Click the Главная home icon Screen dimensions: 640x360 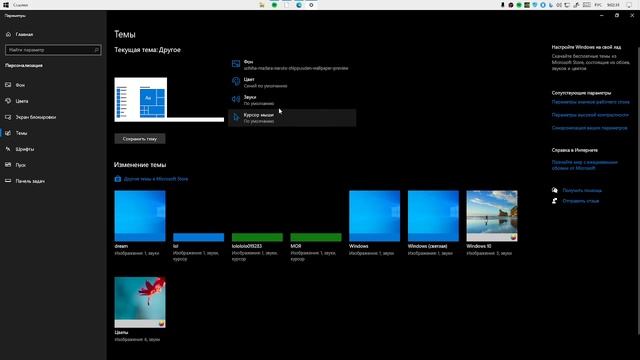(8, 34)
